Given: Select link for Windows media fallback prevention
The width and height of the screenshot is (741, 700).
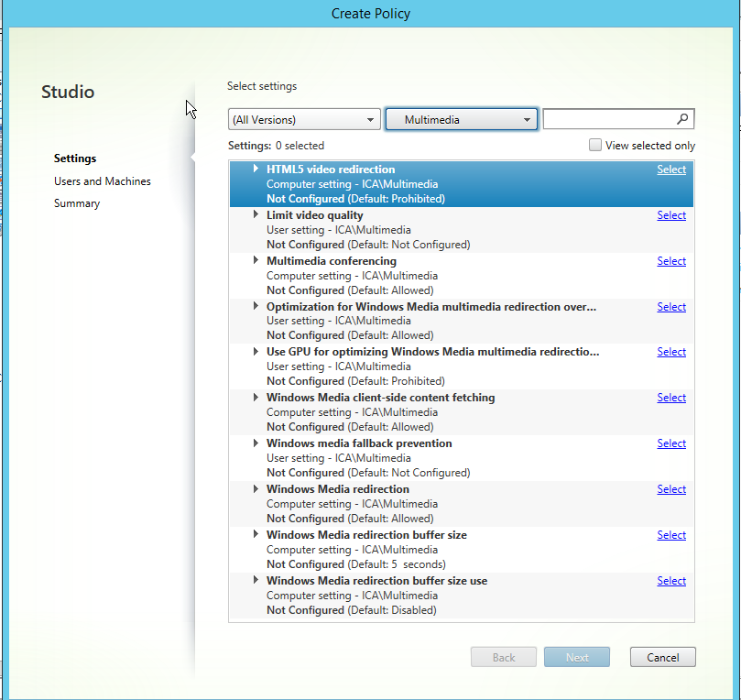Looking at the screenshot, I should [x=671, y=443].
